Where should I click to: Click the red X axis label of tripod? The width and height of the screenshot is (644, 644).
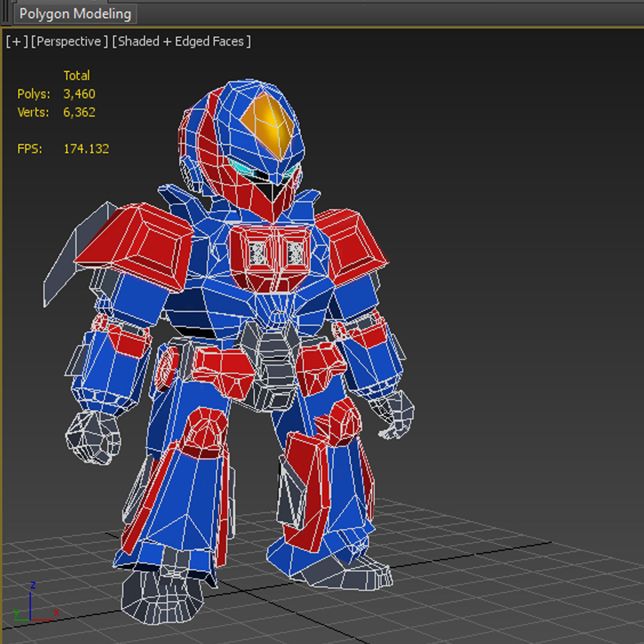(x=57, y=612)
